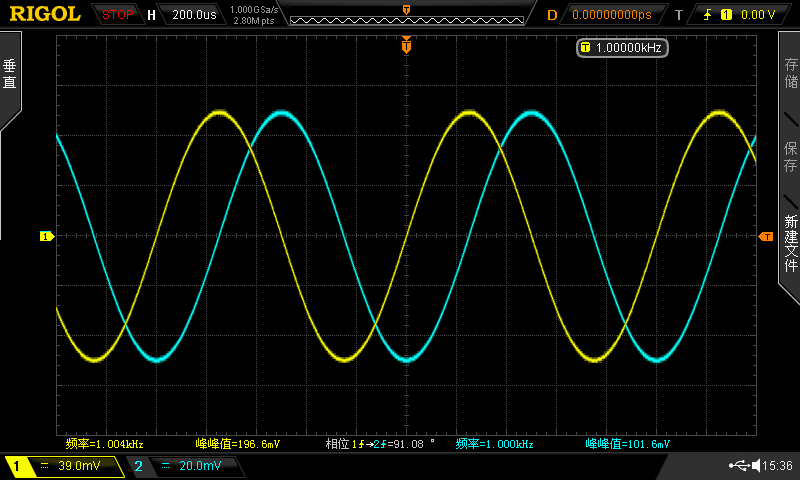Click the orange trigger position marker above grid
The height and width of the screenshot is (480, 800).
pos(407,45)
